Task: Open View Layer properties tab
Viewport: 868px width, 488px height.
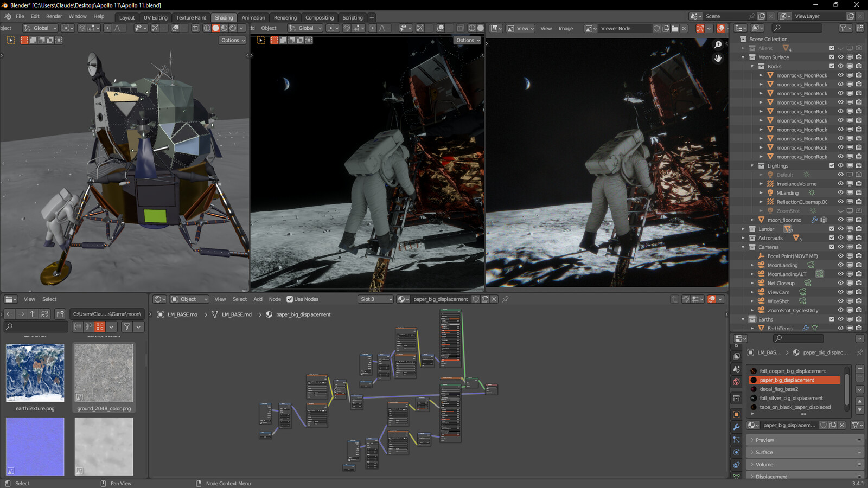Action: point(736,356)
